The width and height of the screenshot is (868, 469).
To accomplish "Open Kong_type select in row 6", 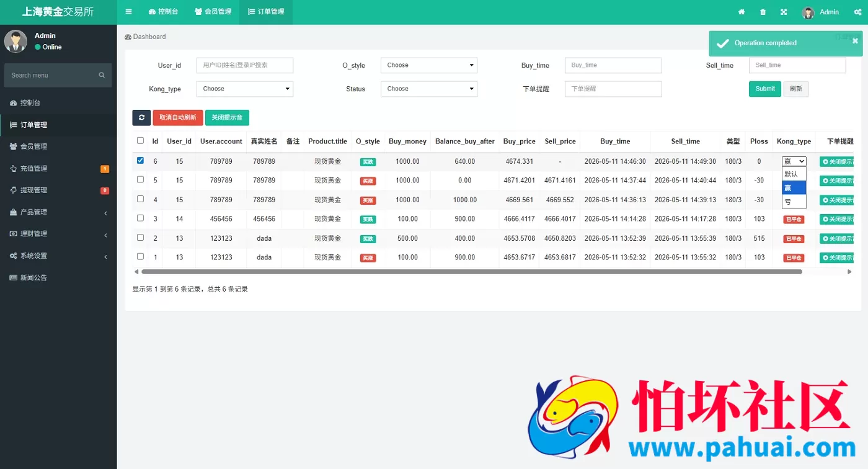I will click(x=794, y=161).
